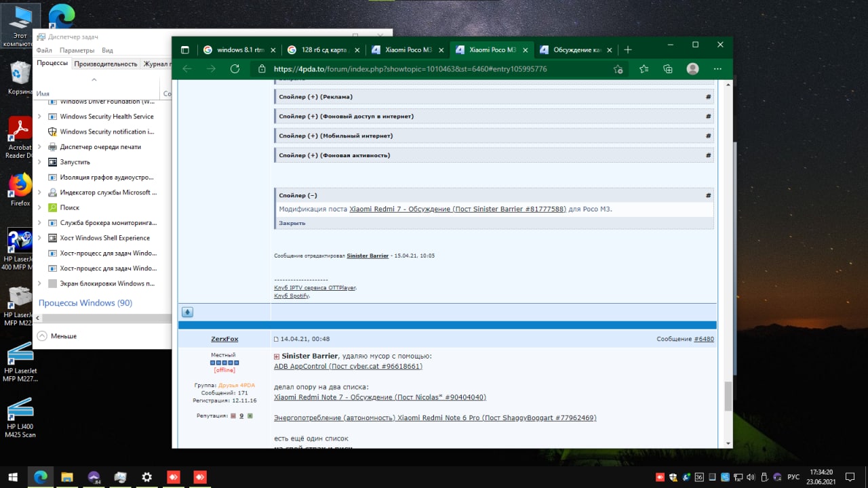
Task: Collapse the open 'Спойлер (−)' header
Action: [x=494, y=195]
